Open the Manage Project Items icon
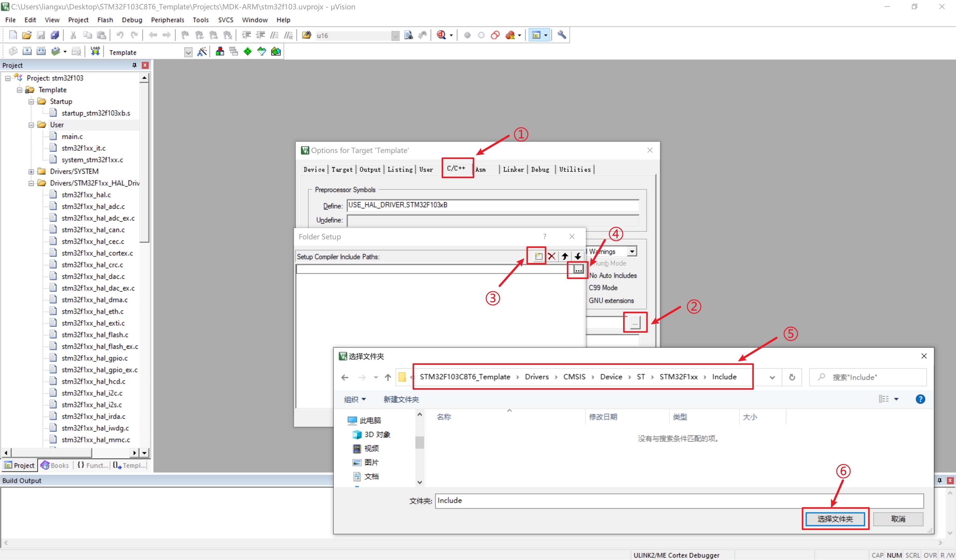Viewport: 956px width, 560px height. pyautogui.click(x=220, y=52)
